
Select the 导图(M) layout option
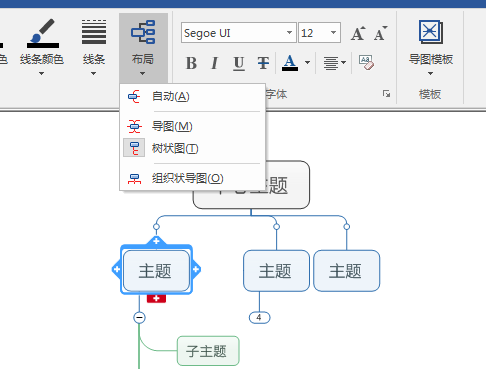coord(193,127)
